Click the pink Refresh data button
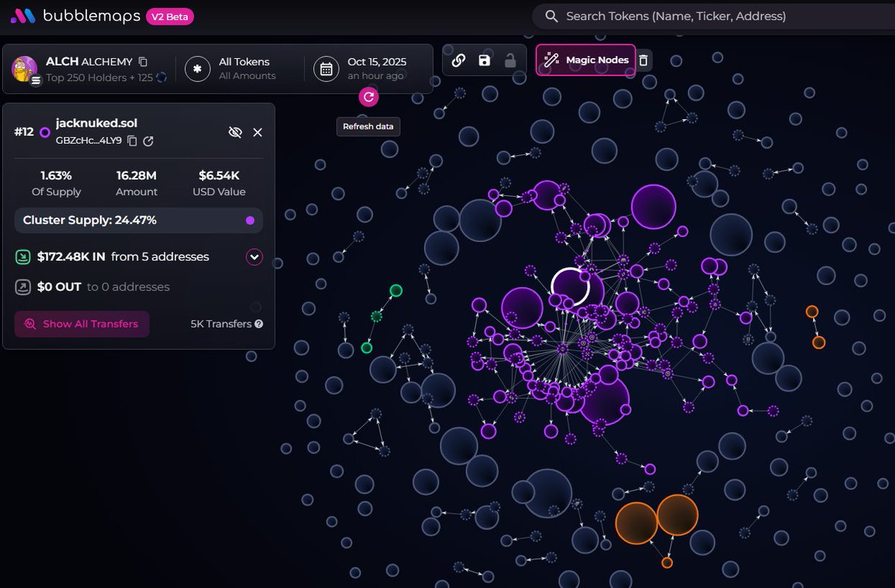The width and height of the screenshot is (895, 588). click(368, 97)
